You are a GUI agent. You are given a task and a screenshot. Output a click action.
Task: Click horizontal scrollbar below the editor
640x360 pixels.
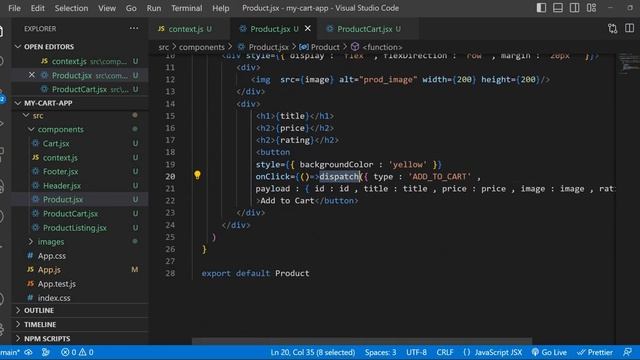click(x=362, y=341)
